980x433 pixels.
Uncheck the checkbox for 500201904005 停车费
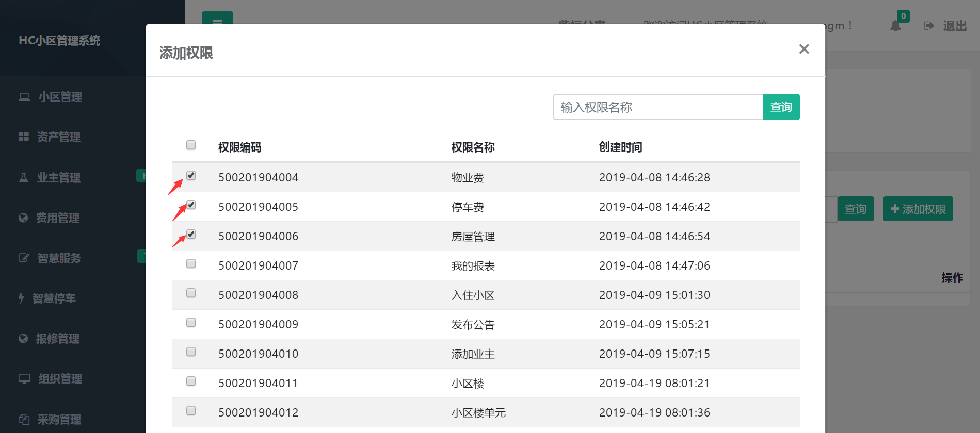[191, 205]
